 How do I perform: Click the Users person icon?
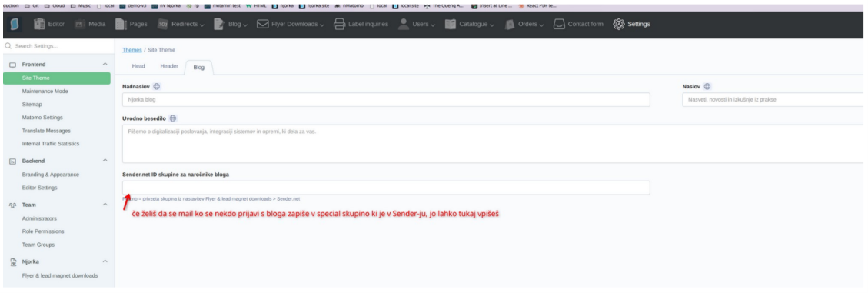404,25
